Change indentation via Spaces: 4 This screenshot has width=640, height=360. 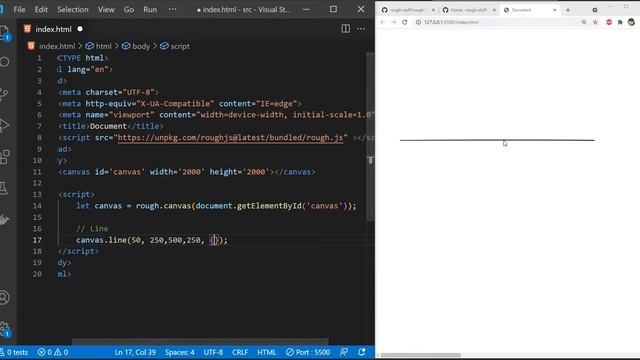click(x=180, y=352)
